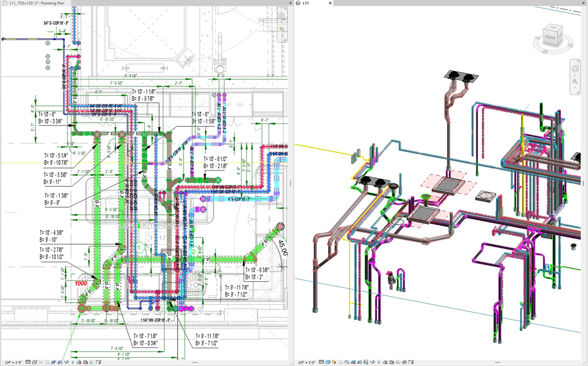Screen dimensions: 588x366
Task: Click Worksharing Display icon in plan view bar
Action: click(79, 362)
